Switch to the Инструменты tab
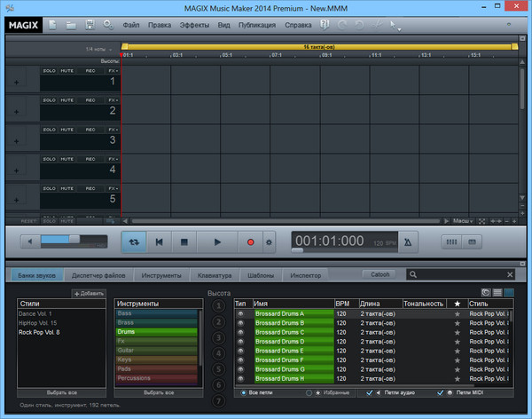The width and height of the screenshot is (532, 419). (161, 275)
